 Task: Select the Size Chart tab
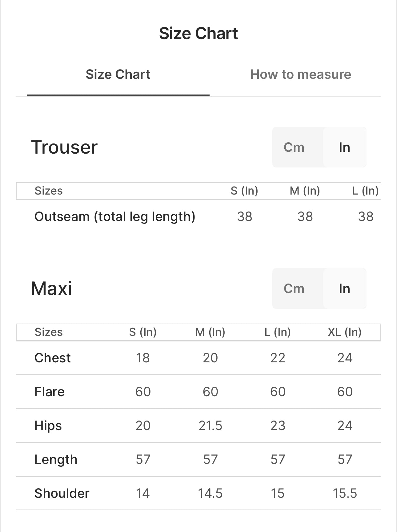(x=118, y=75)
